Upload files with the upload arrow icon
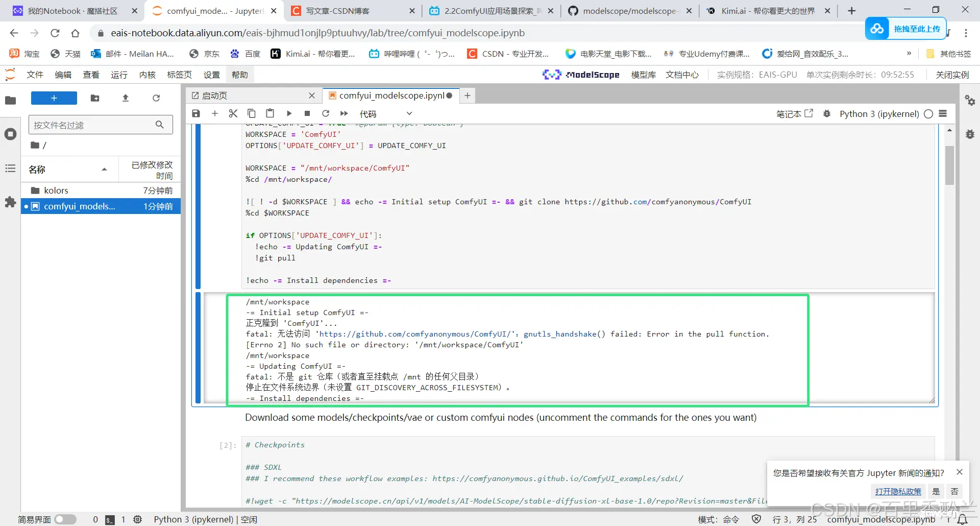Screen dimensions: 980x526 pyautogui.click(x=126, y=98)
